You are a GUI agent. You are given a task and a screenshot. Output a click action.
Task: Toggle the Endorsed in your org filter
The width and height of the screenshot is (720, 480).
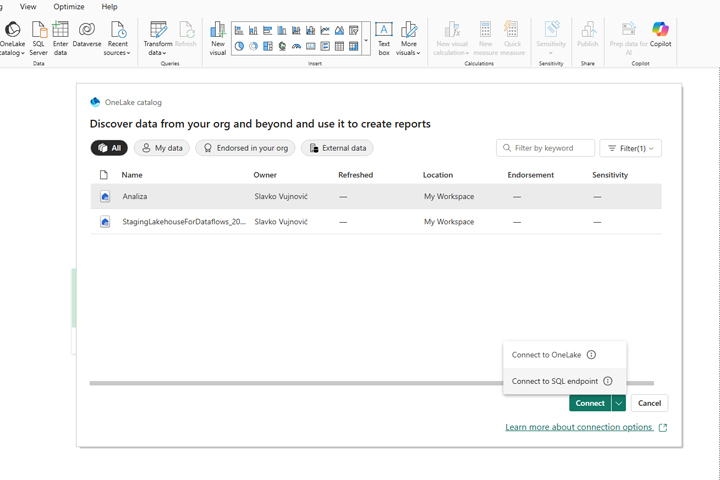coord(245,148)
